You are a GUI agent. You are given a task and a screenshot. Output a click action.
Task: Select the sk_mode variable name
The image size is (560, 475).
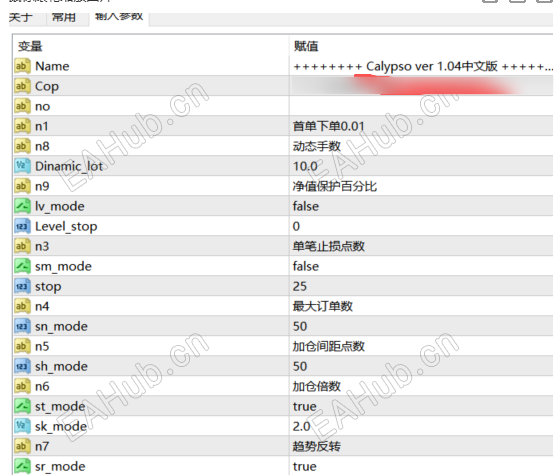61,426
